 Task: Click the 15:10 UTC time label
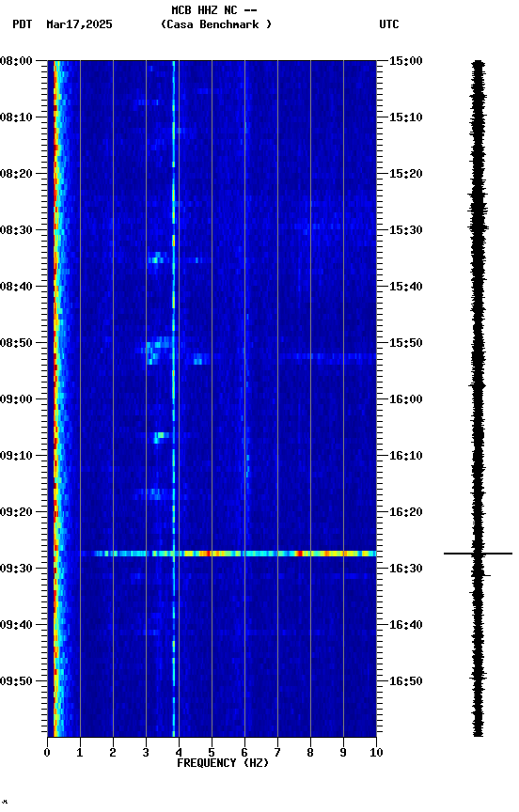point(406,117)
